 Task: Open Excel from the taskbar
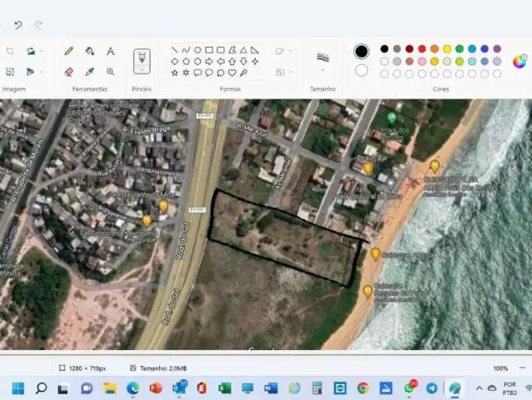tap(225, 388)
